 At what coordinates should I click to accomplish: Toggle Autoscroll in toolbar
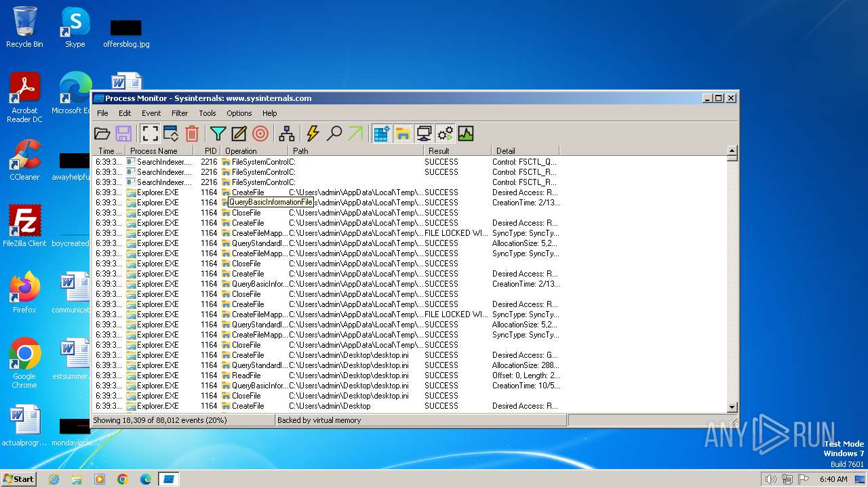tap(171, 134)
